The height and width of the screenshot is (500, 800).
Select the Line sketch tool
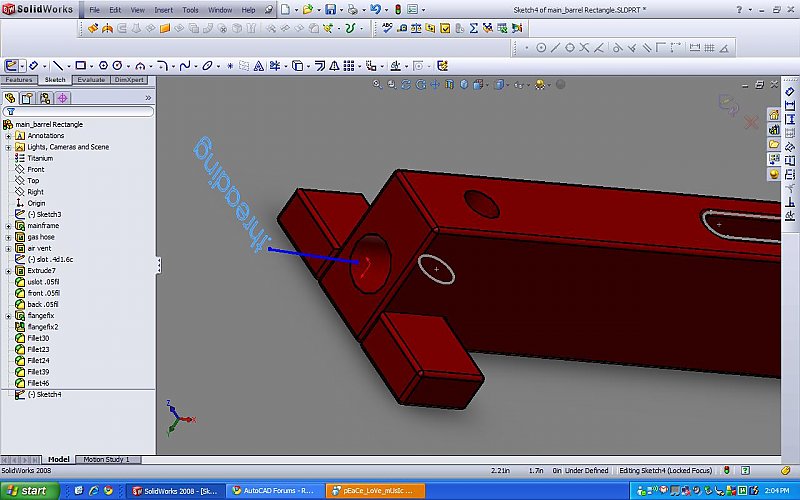[x=58, y=65]
